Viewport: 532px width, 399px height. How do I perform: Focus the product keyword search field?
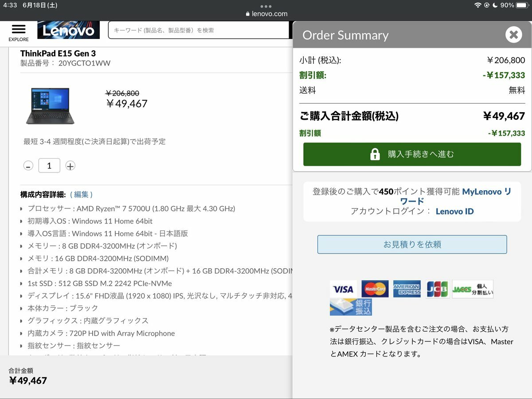[199, 30]
